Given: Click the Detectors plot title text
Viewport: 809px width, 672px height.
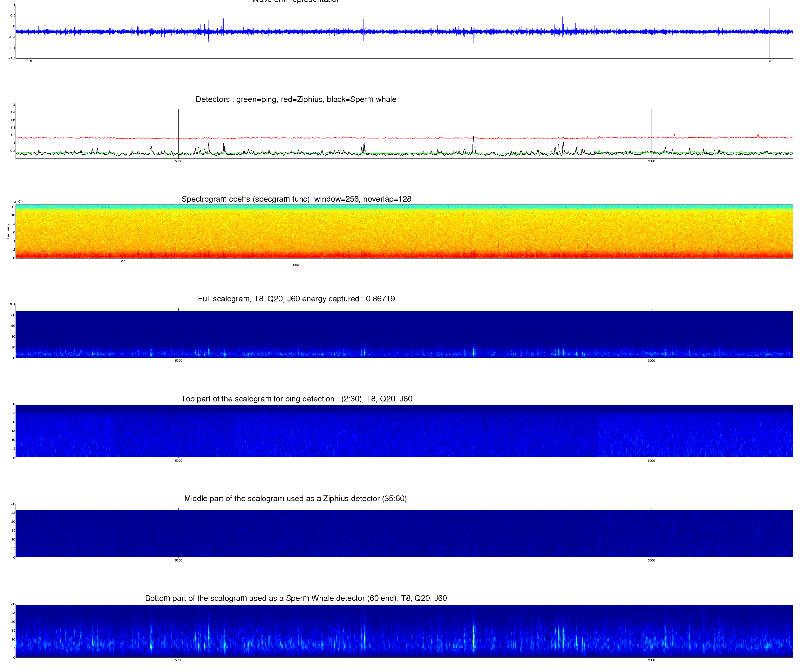Looking at the screenshot, I should [296, 99].
